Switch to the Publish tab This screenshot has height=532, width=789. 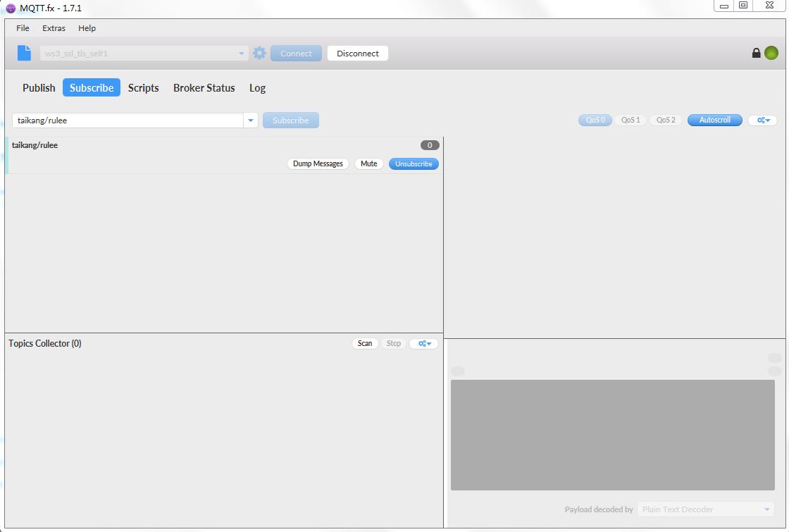(x=39, y=87)
